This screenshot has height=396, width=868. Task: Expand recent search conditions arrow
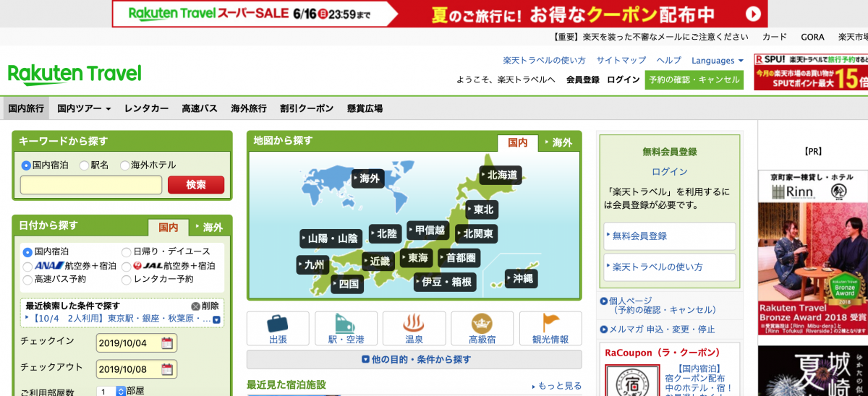click(x=216, y=319)
